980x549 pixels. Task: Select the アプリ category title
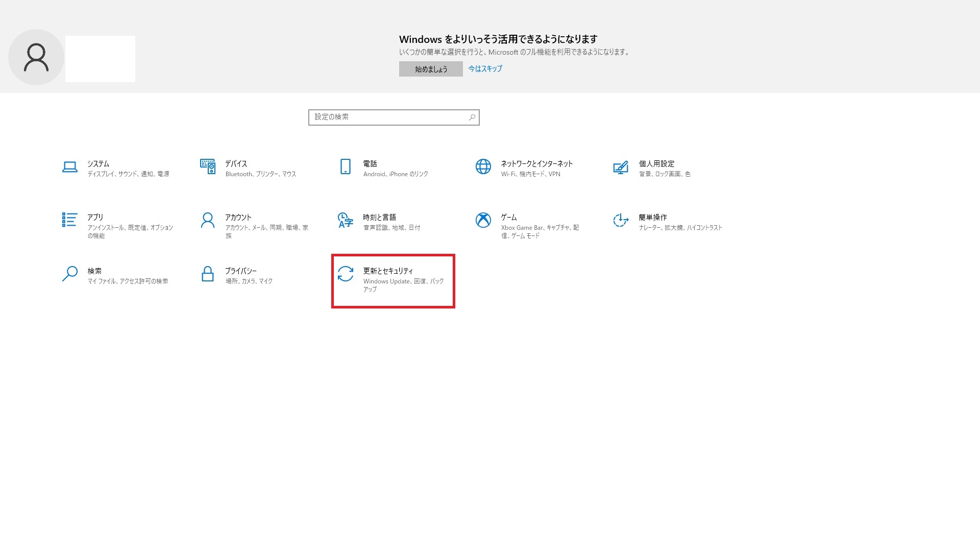click(x=95, y=218)
